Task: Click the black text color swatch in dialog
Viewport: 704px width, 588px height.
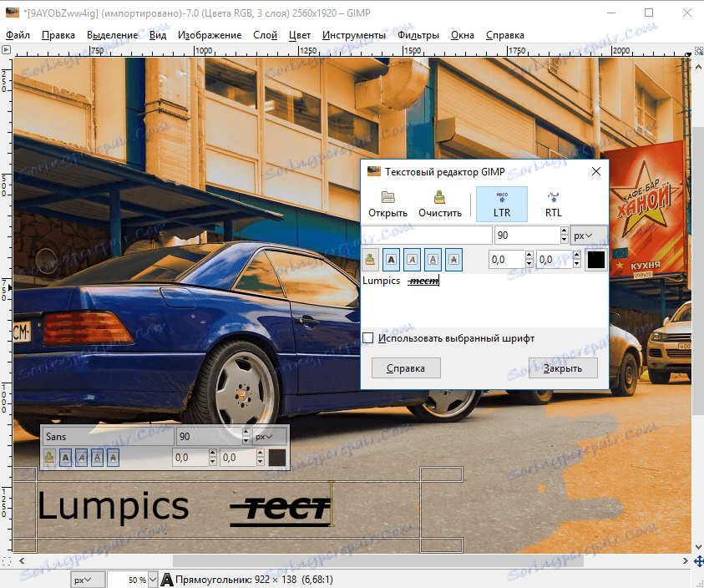Action: (595, 260)
